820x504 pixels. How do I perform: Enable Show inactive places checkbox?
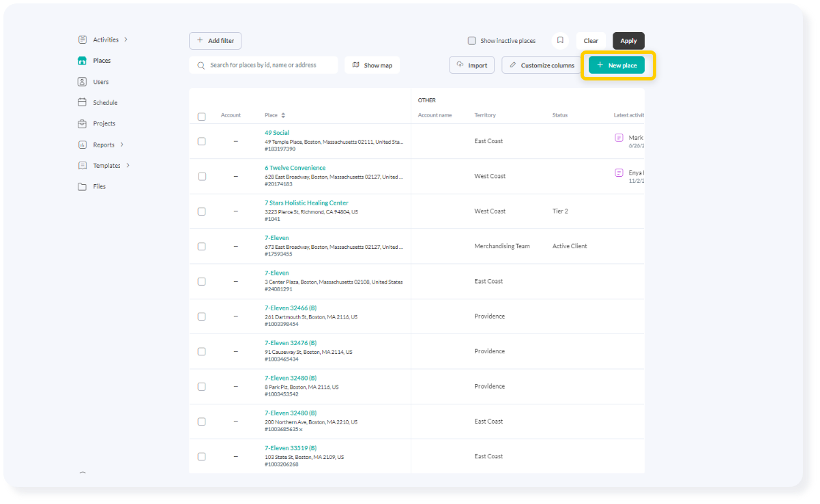pos(471,41)
